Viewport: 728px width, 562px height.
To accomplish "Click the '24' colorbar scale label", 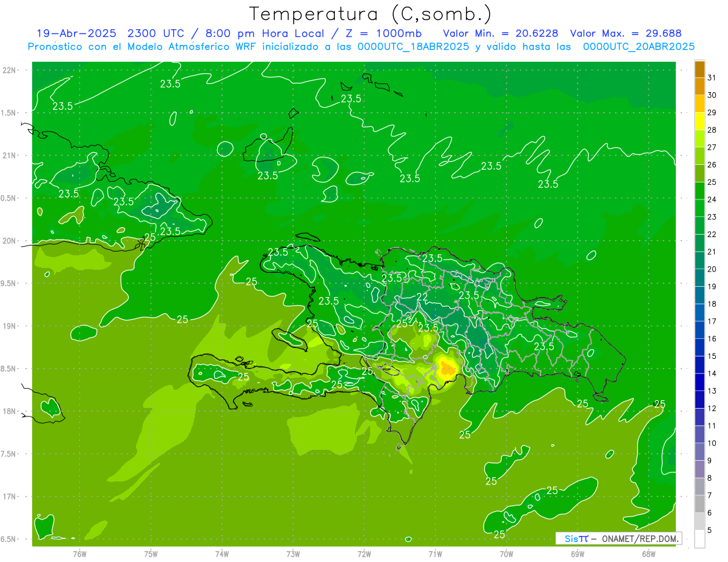I will tap(712, 199).
